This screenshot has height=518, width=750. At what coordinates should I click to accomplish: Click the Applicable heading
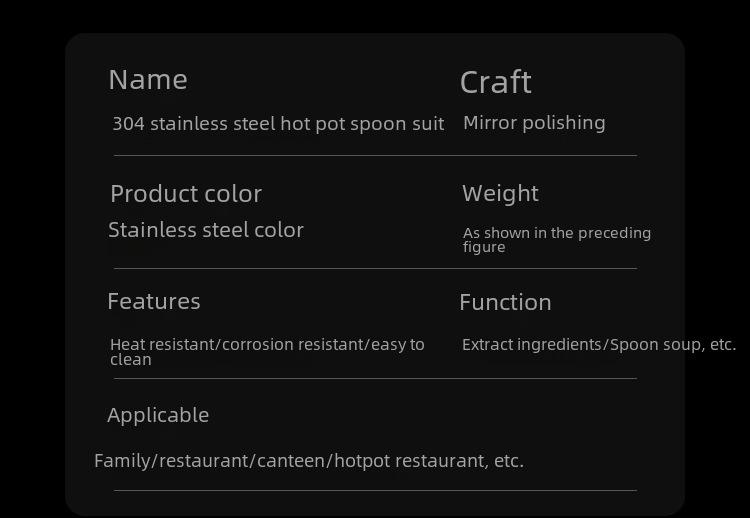pos(158,415)
